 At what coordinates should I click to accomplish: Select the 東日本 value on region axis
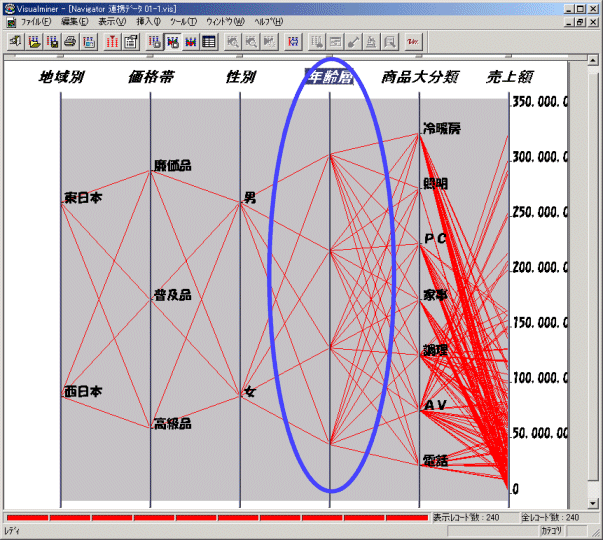point(82,197)
